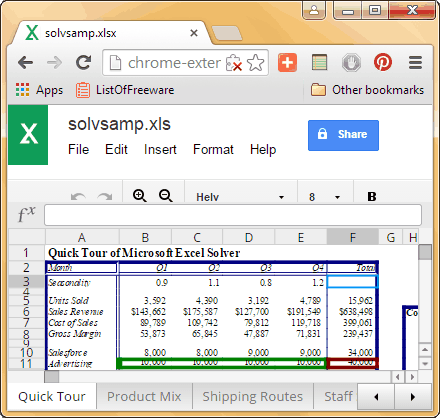Click the Chrome user profile button

coord(314,10)
